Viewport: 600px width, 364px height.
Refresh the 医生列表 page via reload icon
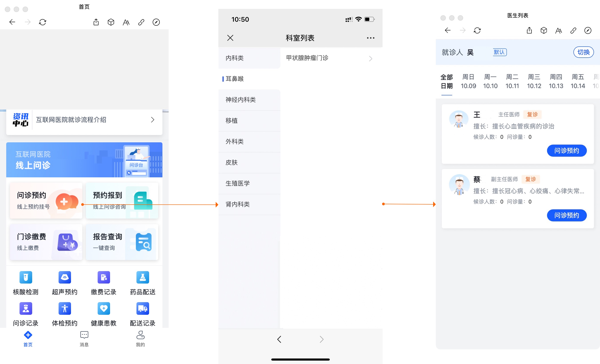477,30
